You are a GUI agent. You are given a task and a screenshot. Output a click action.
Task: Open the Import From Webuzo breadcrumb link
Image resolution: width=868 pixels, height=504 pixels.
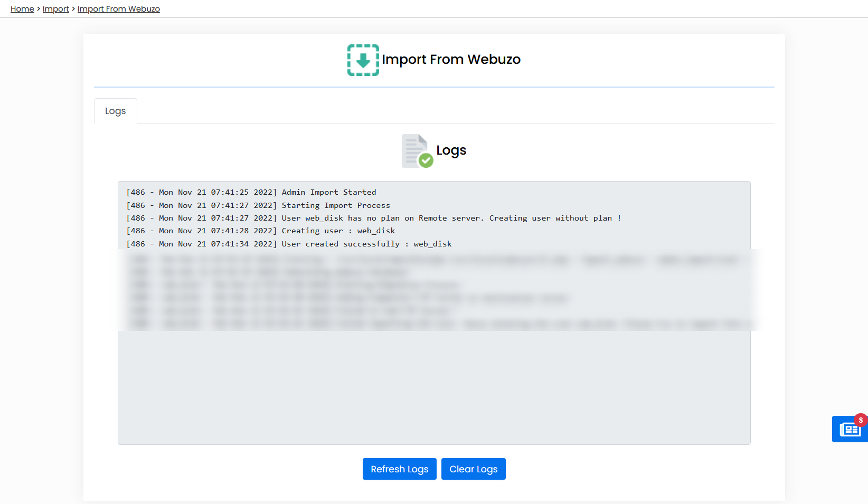[118, 8]
